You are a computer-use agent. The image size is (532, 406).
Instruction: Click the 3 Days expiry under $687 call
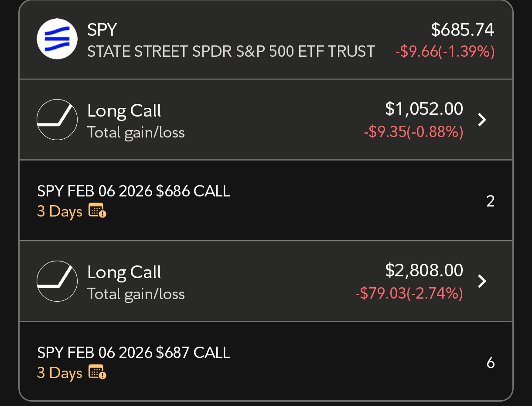point(60,373)
